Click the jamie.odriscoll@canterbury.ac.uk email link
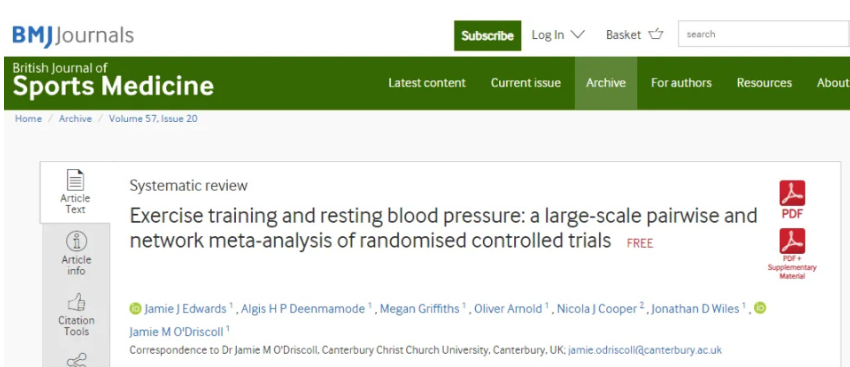The image size is (850, 367). 645,350
